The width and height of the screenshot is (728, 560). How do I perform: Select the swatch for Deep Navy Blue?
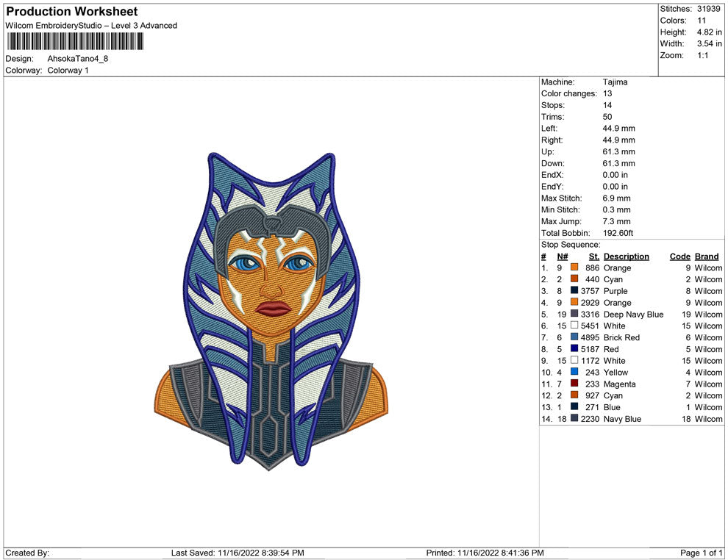click(x=574, y=314)
